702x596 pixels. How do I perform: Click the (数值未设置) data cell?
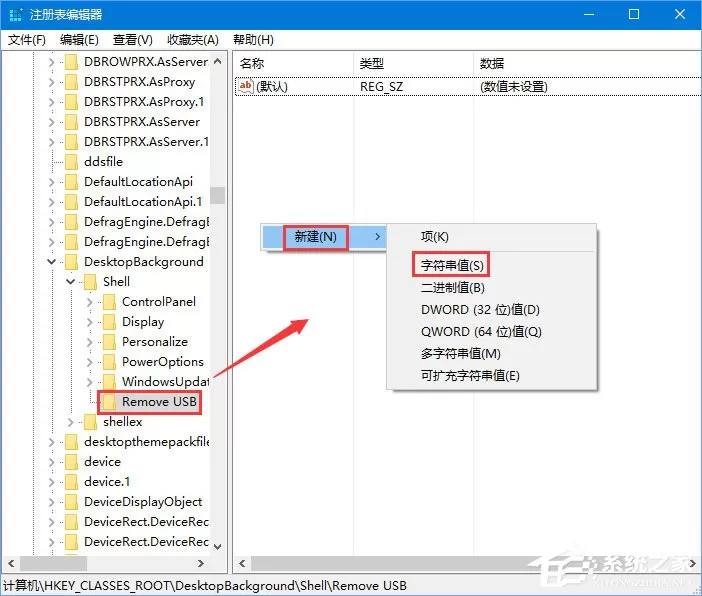coord(514,86)
